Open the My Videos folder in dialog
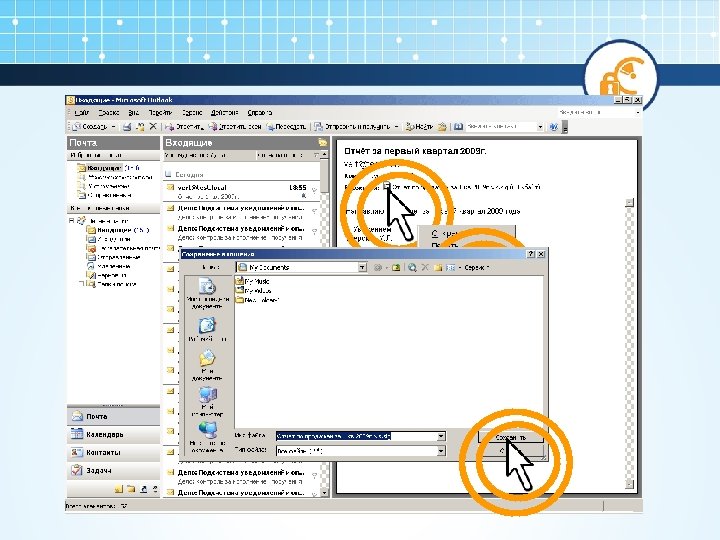Screen dimensions: 720x540 tap(253, 290)
